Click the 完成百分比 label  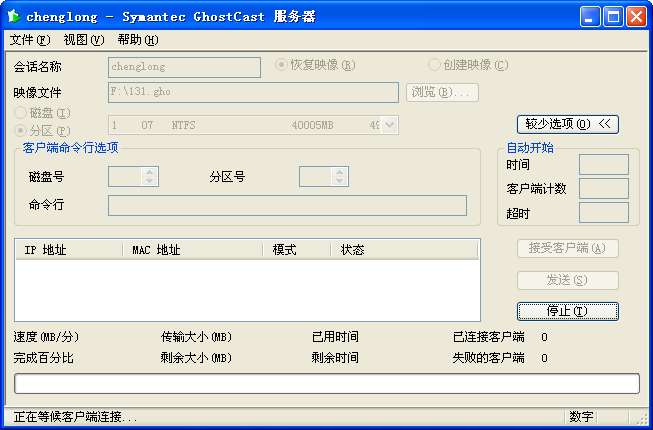[x=43, y=358]
